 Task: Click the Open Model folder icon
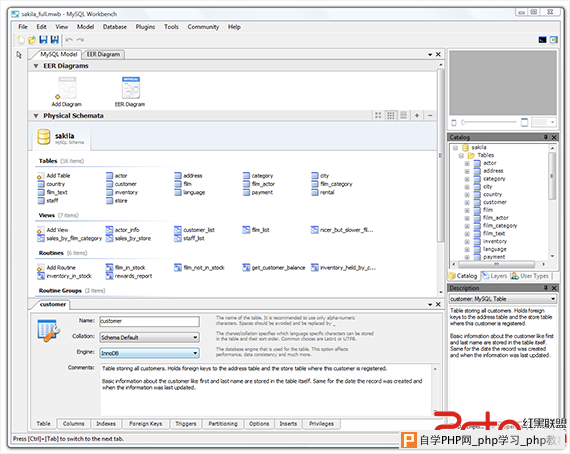(x=32, y=40)
